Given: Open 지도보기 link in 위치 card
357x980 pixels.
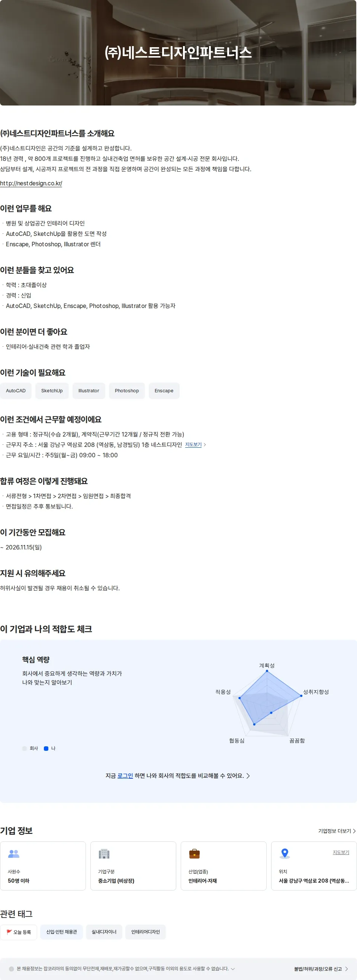Looking at the screenshot, I should tap(341, 852).
